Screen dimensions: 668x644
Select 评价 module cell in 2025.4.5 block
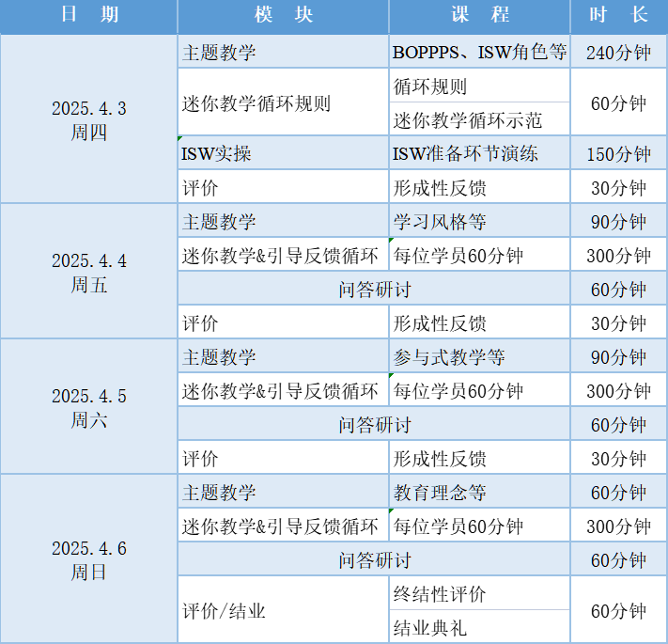(284, 457)
